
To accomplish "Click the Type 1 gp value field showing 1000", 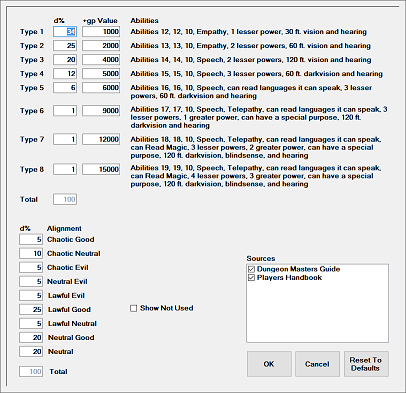I will (101, 32).
